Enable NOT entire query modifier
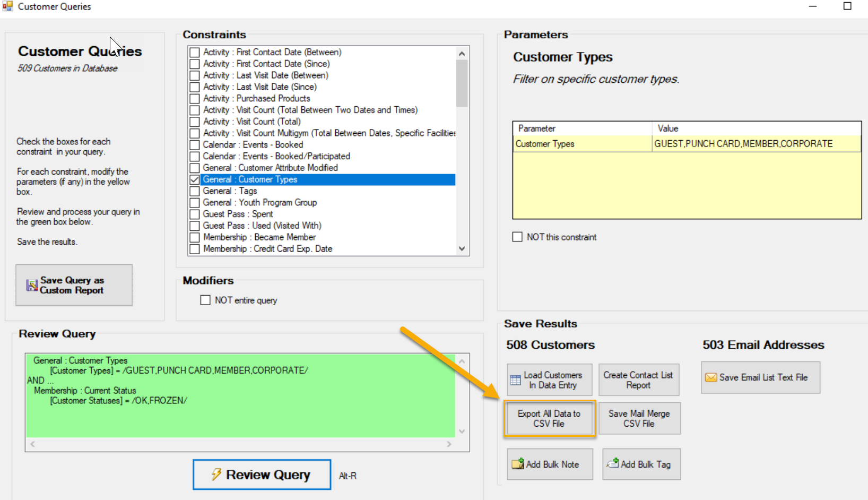 tap(205, 300)
